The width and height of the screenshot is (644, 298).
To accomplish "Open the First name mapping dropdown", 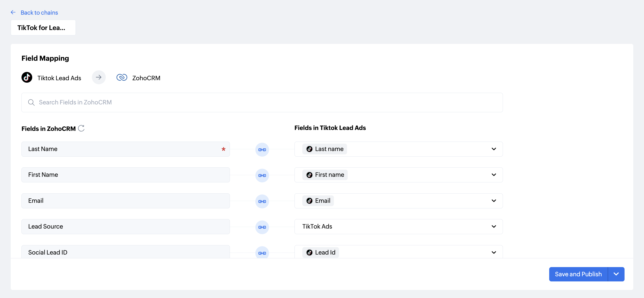I will coord(494,175).
